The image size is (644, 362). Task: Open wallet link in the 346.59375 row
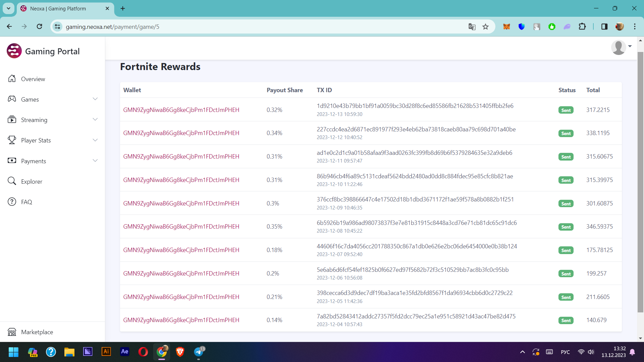[181, 227]
